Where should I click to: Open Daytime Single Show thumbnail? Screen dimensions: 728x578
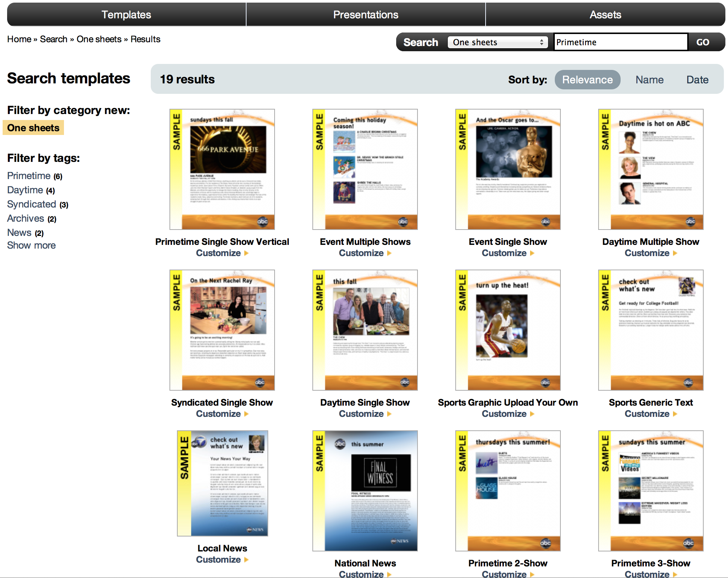click(365, 330)
